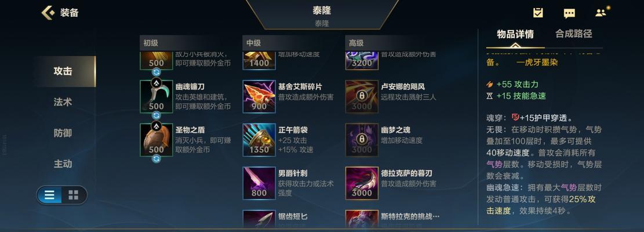This screenshot has width=644, height=232.
Task: Open the 法术 category
Action: (x=63, y=102)
